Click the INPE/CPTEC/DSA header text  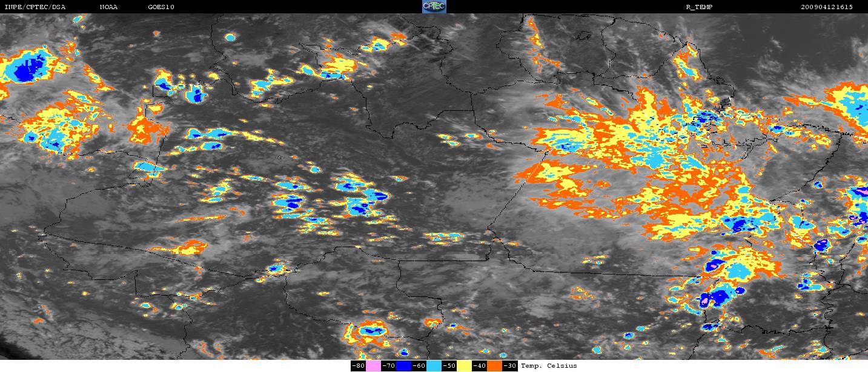[x=35, y=7]
